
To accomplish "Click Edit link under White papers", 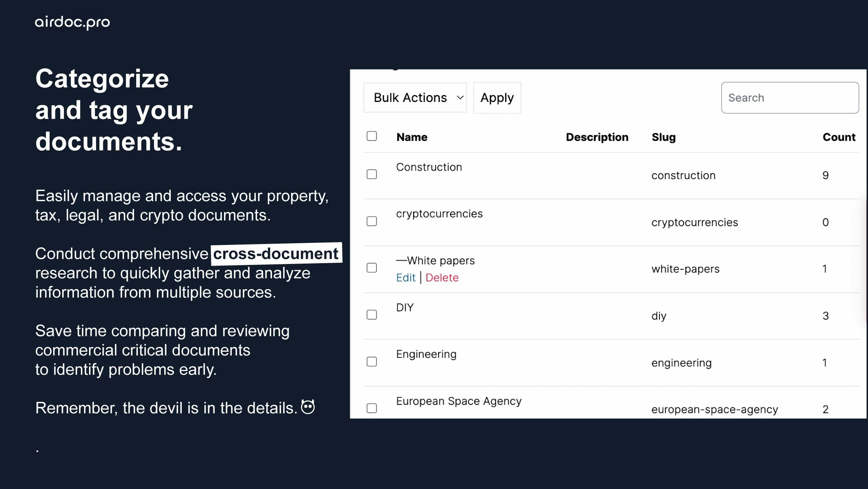I will coord(405,278).
